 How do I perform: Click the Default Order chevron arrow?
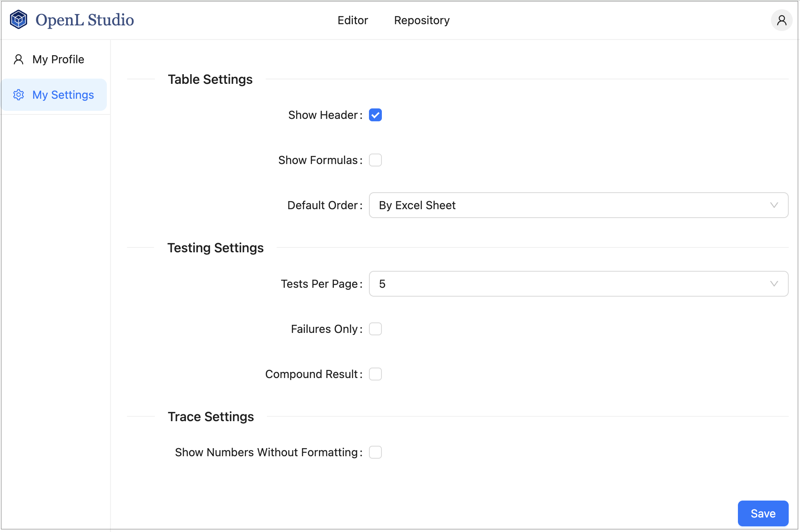pos(774,205)
